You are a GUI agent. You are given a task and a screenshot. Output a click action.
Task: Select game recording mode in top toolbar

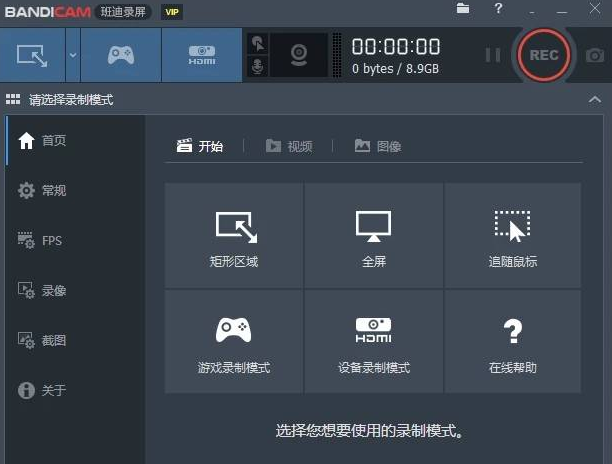[121, 55]
